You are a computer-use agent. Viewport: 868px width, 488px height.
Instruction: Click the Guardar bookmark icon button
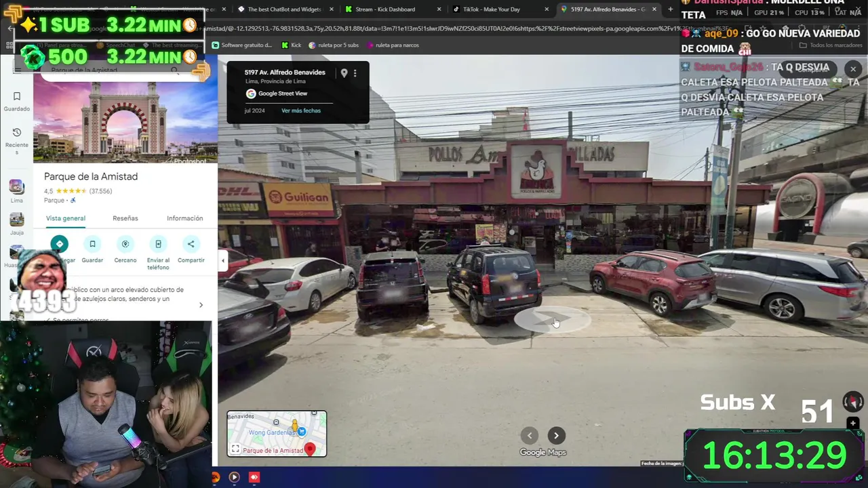(x=92, y=244)
